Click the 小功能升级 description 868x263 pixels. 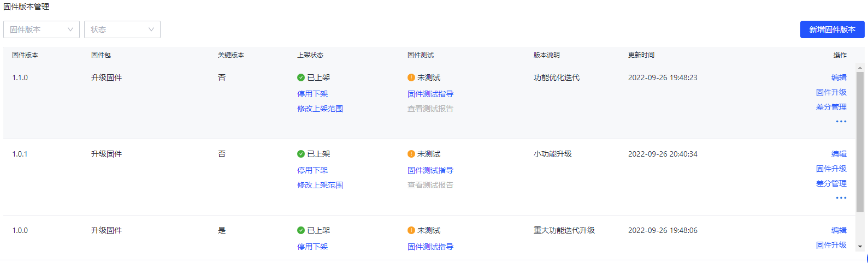point(553,154)
